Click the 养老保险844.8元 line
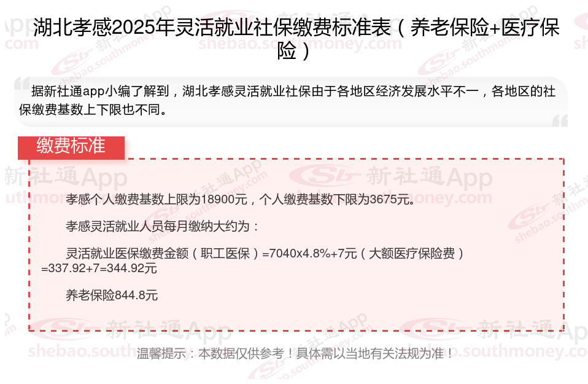The height and width of the screenshot is (384, 588). click(x=112, y=296)
